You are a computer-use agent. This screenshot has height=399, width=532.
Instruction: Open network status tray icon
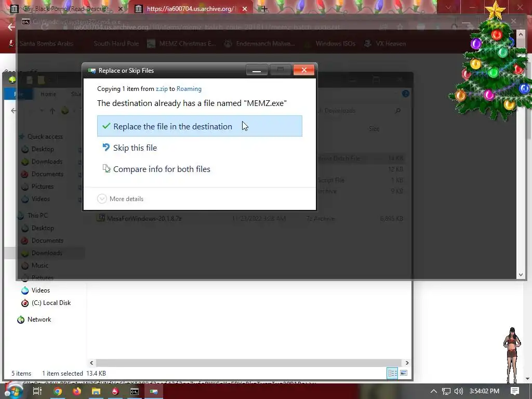(x=446, y=391)
